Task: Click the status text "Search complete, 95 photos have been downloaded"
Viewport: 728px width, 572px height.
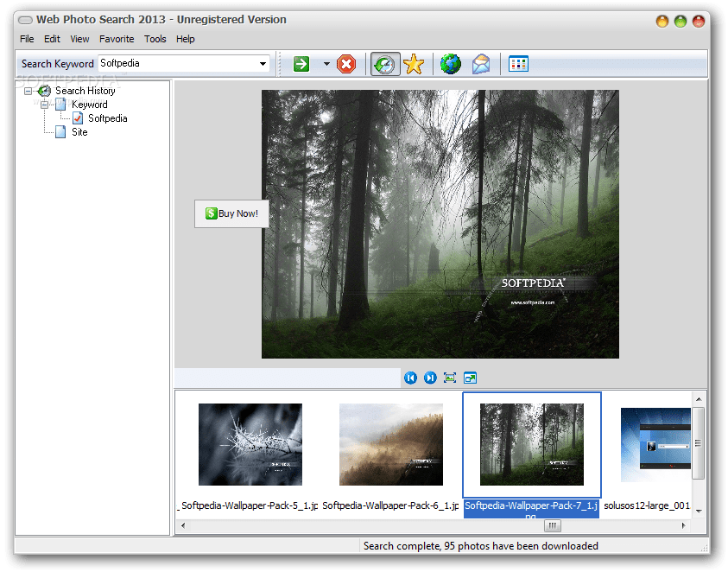Action: pos(480,546)
